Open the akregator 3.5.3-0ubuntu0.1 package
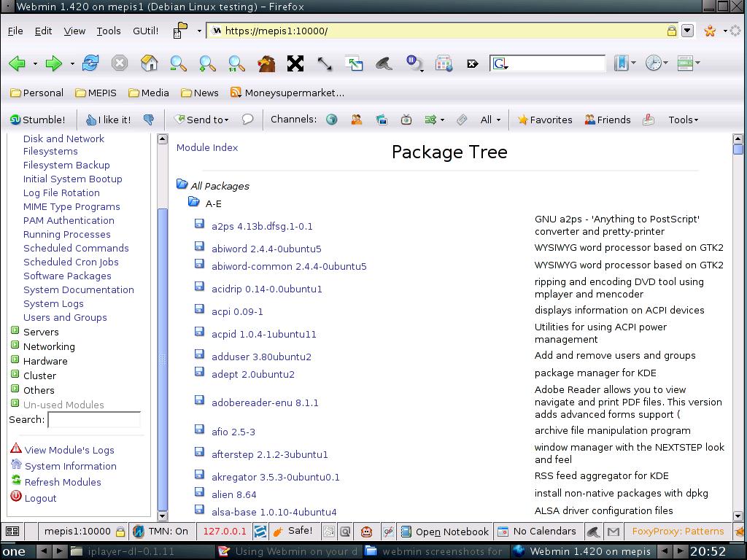The height and width of the screenshot is (560, 747). (x=275, y=477)
